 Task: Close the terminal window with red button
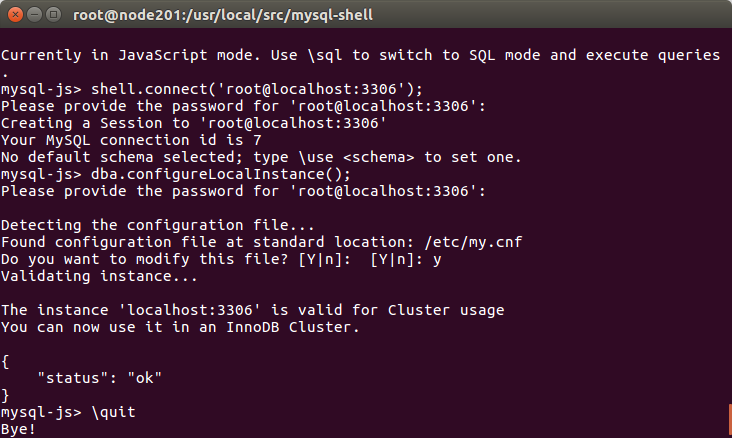pyautogui.click(x=15, y=15)
